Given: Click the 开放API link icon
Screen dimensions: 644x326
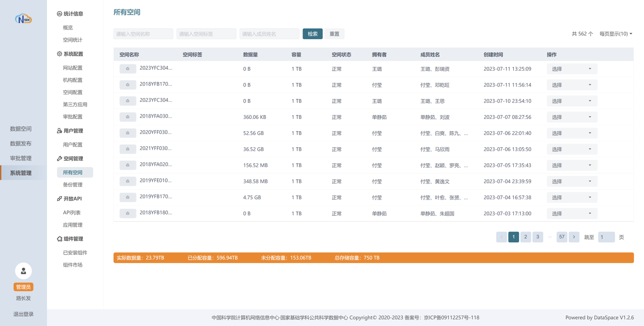Looking at the screenshot, I should click(x=59, y=199).
